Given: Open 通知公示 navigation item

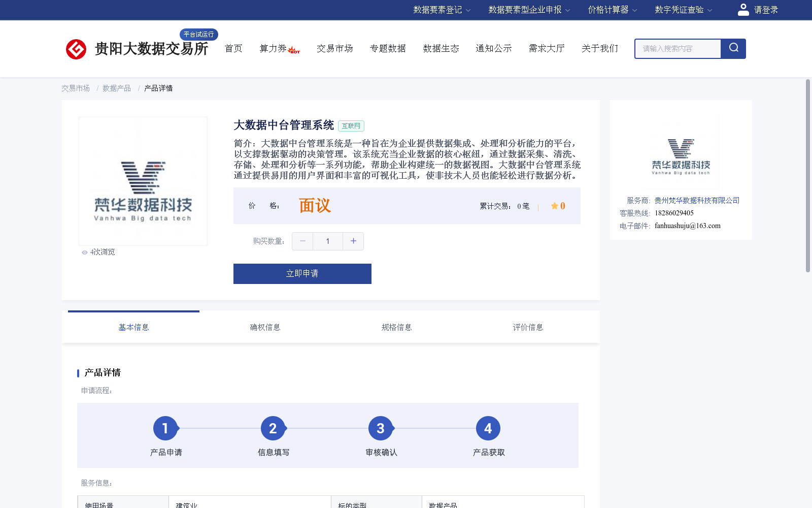Looking at the screenshot, I should pos(494,48).
